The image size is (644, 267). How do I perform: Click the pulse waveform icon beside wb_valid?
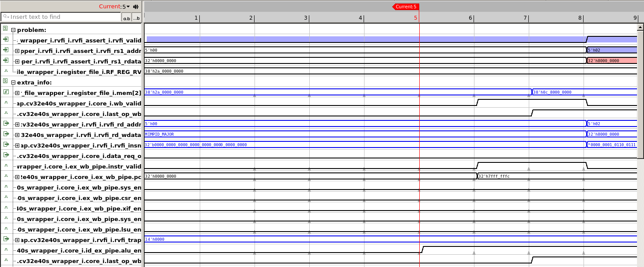[x=6, y=103]
